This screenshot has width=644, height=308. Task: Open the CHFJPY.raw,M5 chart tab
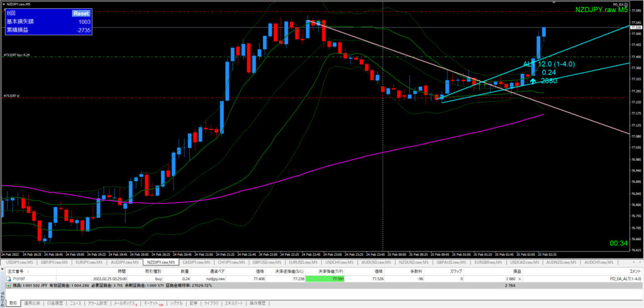(232, 262)
